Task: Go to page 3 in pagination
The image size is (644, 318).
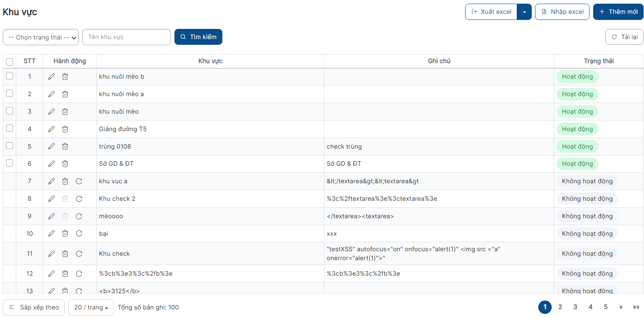Action: [x=575, y=307]
